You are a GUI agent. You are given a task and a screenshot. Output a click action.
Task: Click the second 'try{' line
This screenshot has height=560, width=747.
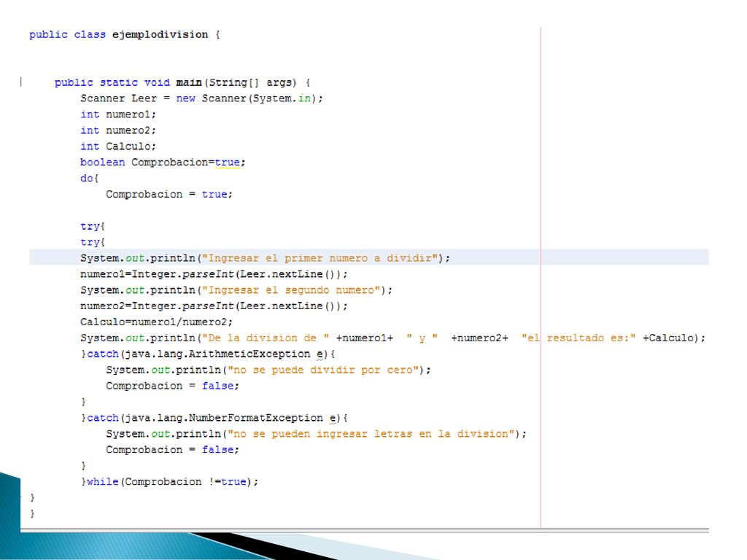click(93, 242)
